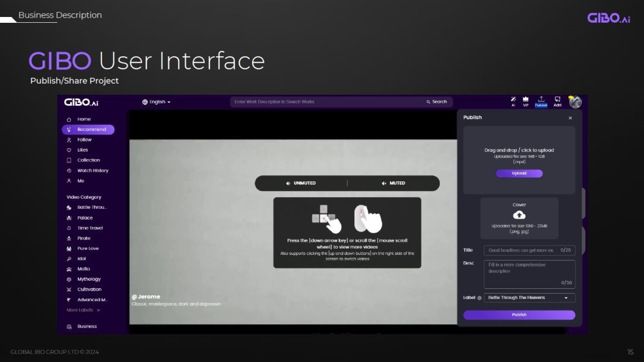This screenshot has height=362, width=644.
Task: Click the Business icon in sidebar
Action: [69, 327]
